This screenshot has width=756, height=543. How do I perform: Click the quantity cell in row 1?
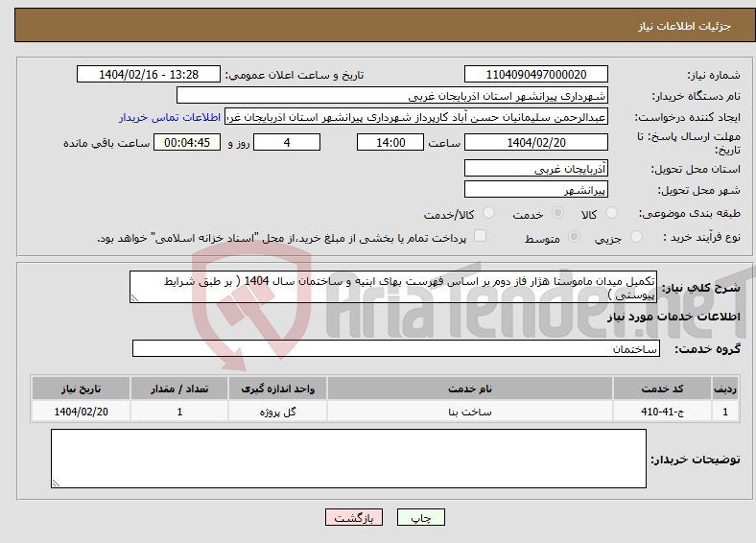tap(179, 412)
